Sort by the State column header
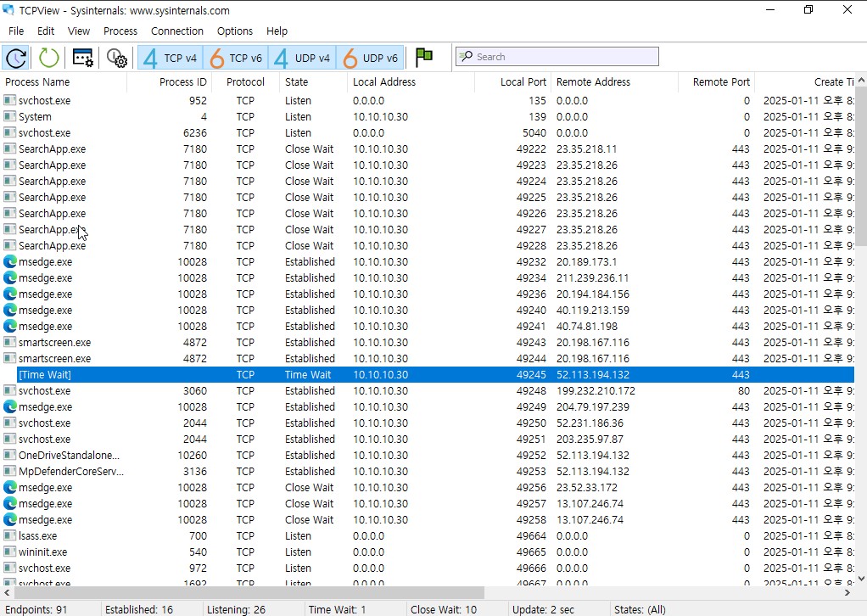The height and width of the screenshot is (616, 867). (x=314, y=81)
